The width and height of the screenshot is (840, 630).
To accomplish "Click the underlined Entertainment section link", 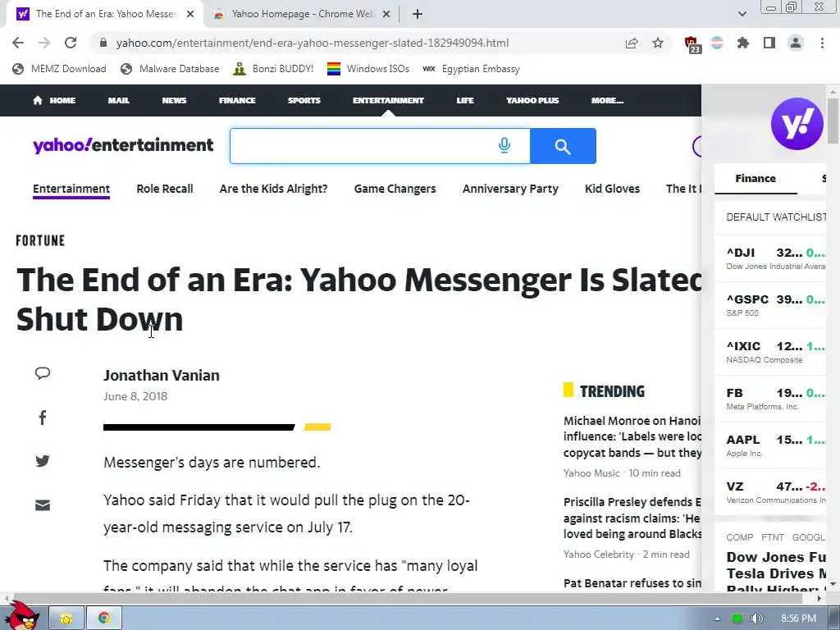I will point(71,189).
